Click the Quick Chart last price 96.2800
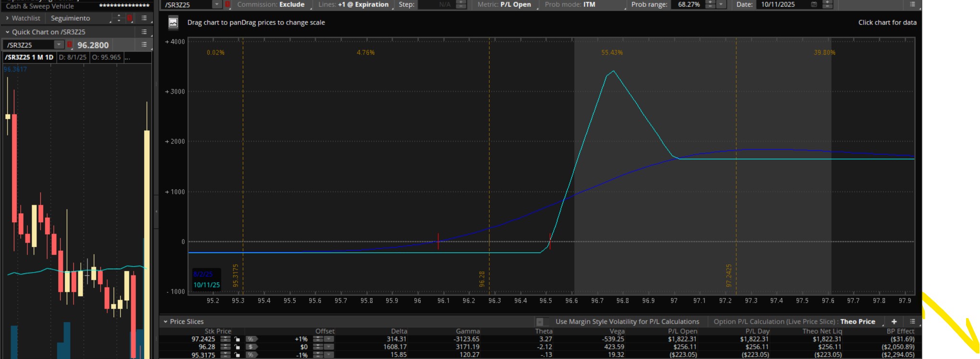This screenshot has height=359, width=980. (93, 45)
